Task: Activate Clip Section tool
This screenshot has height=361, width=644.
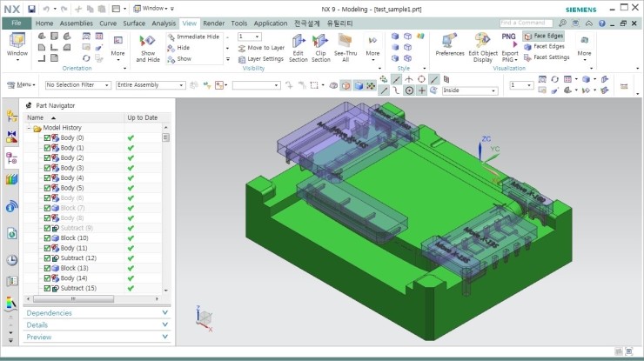Action: (x=321, y=48)
